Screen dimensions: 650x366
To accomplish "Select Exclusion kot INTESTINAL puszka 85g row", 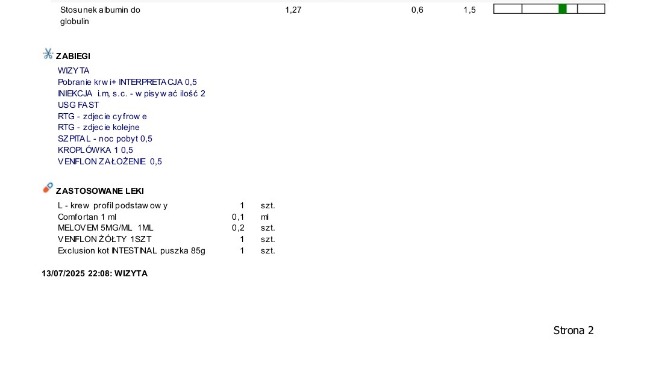I will [x=166, y=251].
